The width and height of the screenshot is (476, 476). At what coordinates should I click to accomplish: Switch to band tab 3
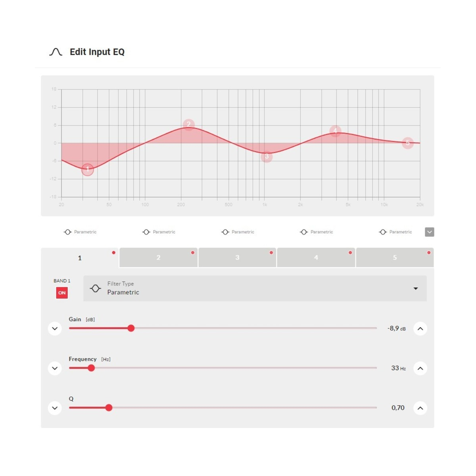click(x=237, y=257)
